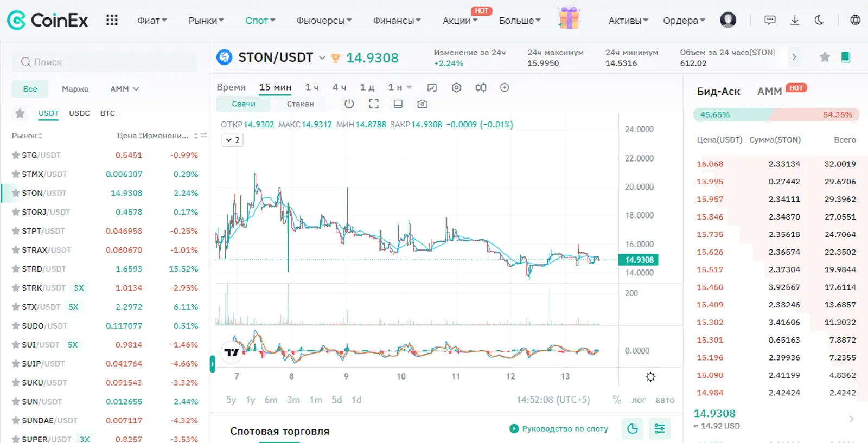Viewport: 868px width, 443px height.
Task: Click the bid-ask ratio bar 45.65%
Action: pos(776,114)
